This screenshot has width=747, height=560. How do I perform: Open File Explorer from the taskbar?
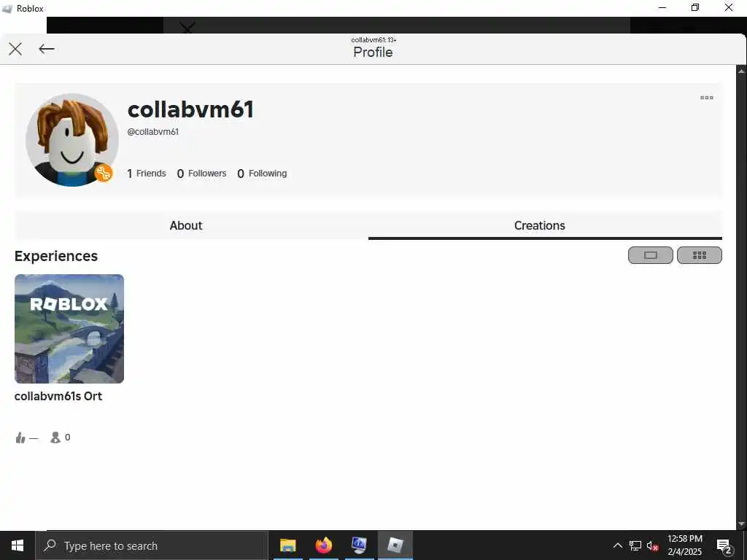(287, 545)
